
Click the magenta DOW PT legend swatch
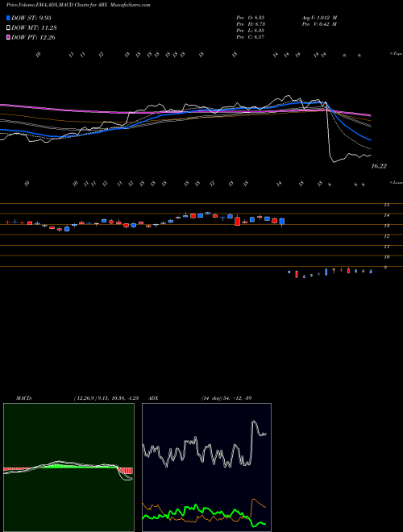click(9, 37)
